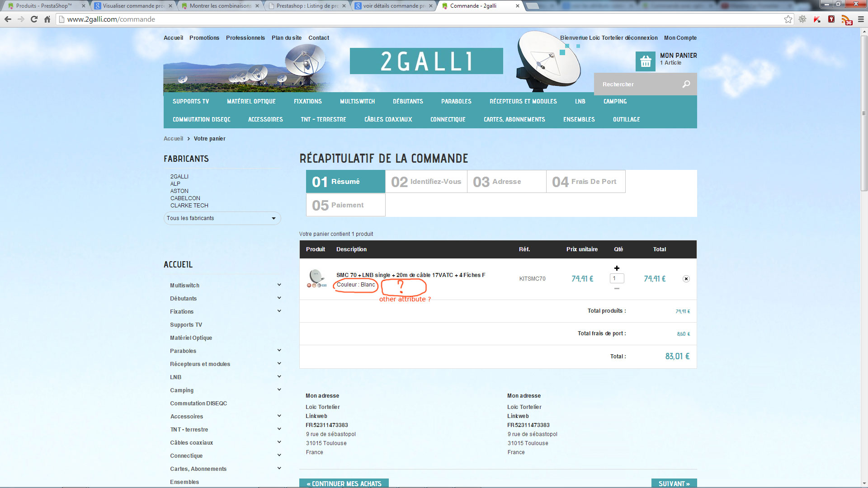Decrease quantity with the minus icon
Image resolution: width=868 pixels, height=488 pixels.
click(617, 288)
